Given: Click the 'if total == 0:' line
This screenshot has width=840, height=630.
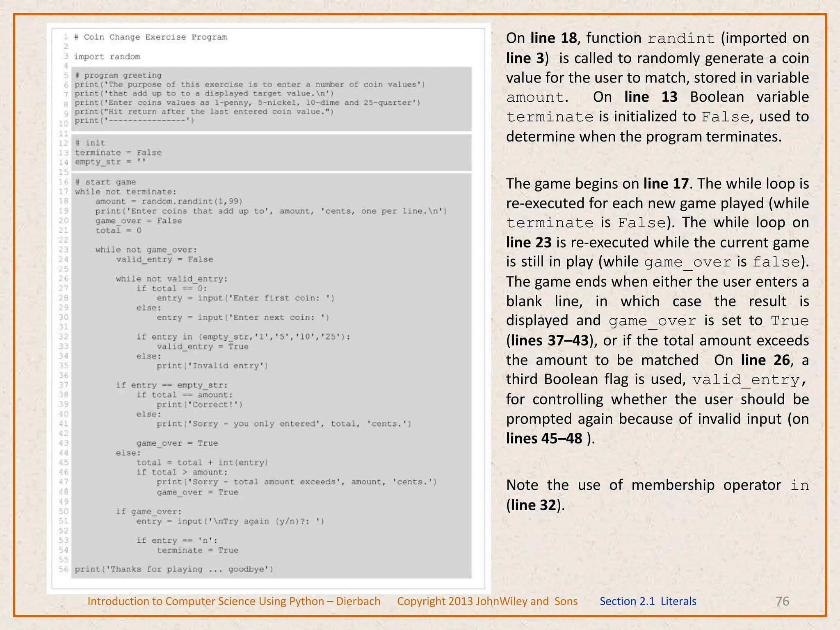Looking at the screenshot, I should tap(172, 288).
